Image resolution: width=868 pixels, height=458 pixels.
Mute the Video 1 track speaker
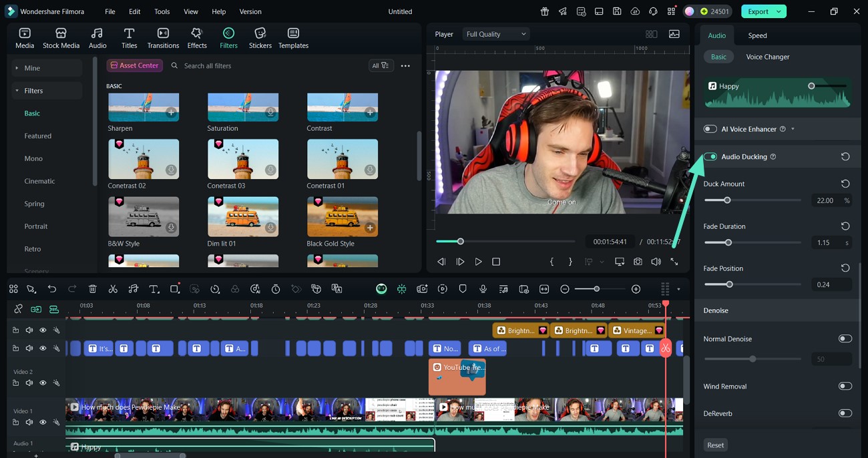(x=29, y=423)
